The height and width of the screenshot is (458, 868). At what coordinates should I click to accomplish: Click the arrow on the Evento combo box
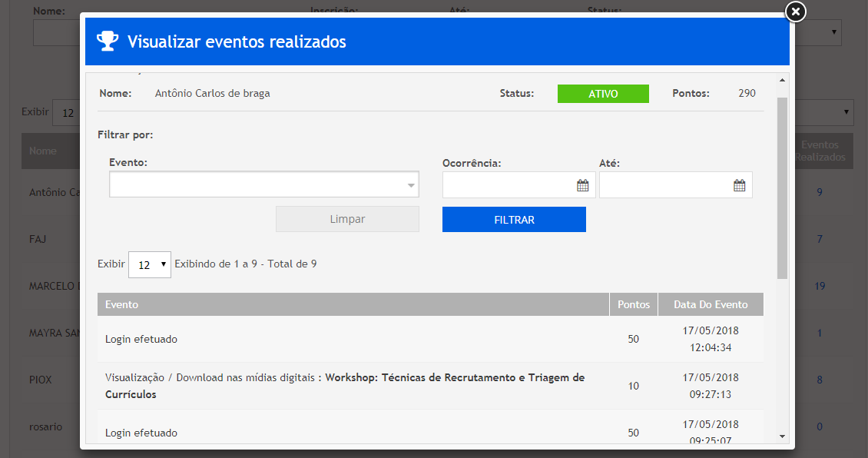pyautogui.click(x=411, y=185)
